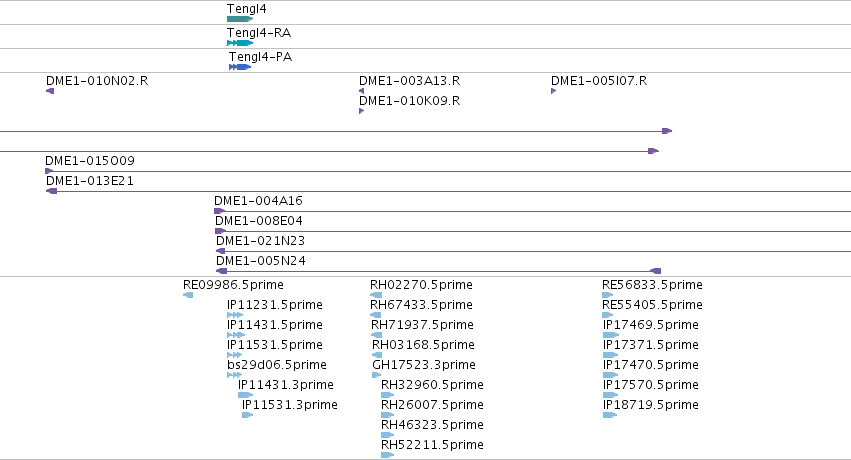
Task: Select the DME1-004A16 start arrow
Action: [220, 211]
